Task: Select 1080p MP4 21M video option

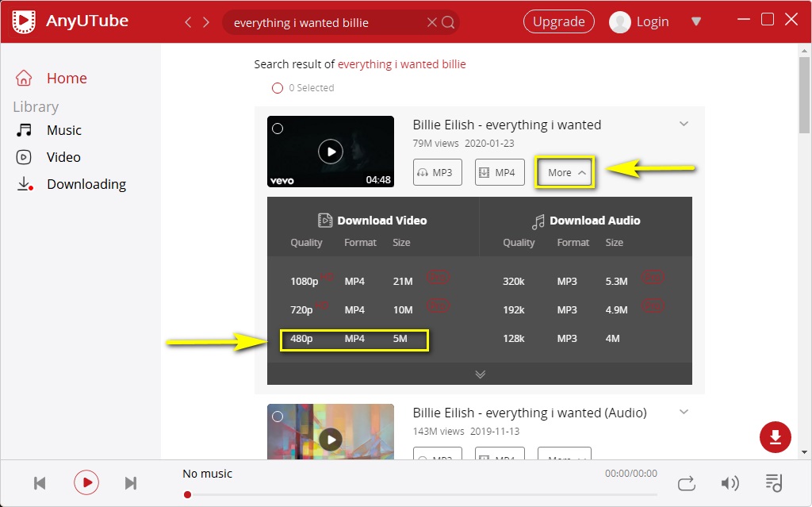Action: [351, 282]
